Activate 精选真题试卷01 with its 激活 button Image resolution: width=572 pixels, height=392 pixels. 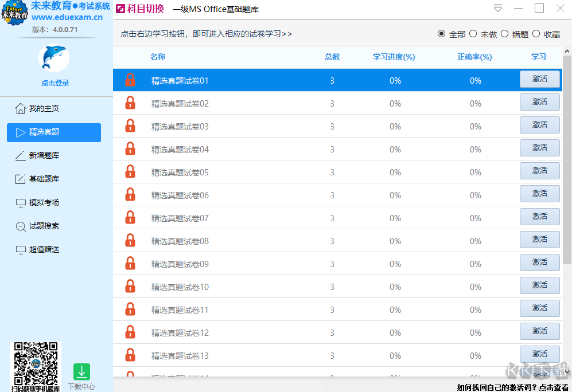[539, 80]
